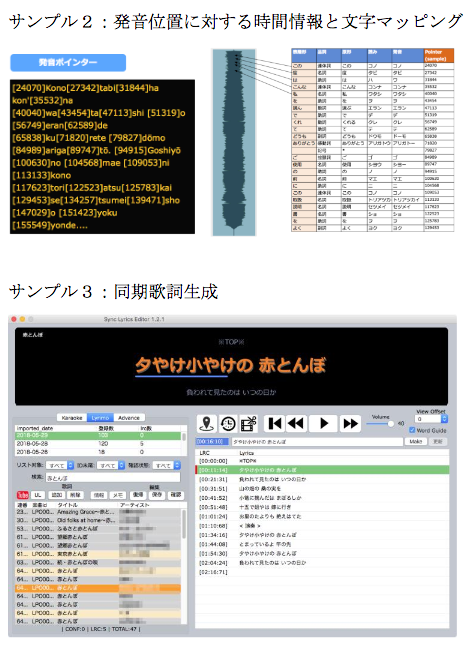Open the ID体系 dropdown
This screenshot has width=471, height=652.
click(111, 465)
